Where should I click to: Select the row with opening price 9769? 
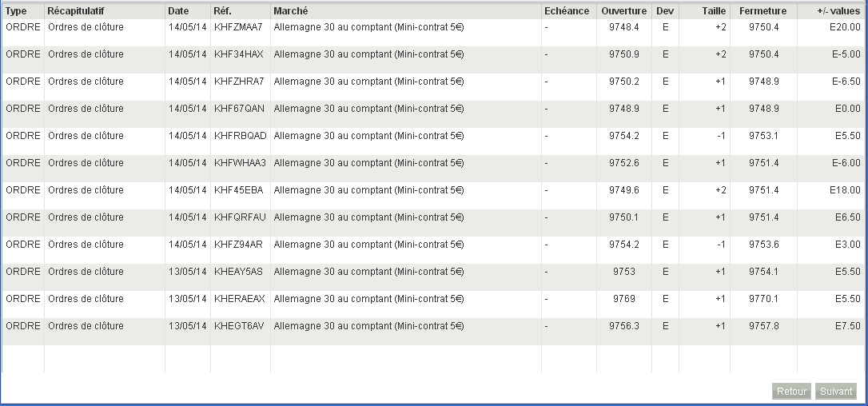click(x=624, y=299)
